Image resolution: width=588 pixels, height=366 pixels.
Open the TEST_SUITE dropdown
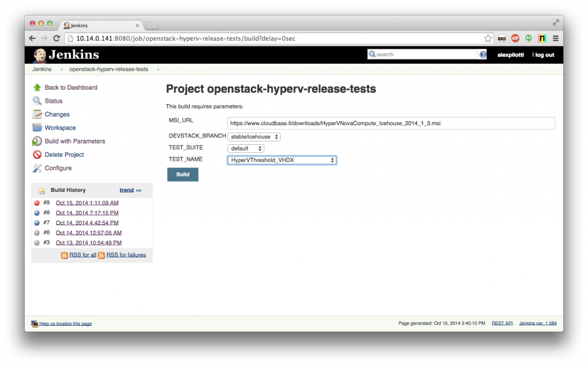click(246, 148)
